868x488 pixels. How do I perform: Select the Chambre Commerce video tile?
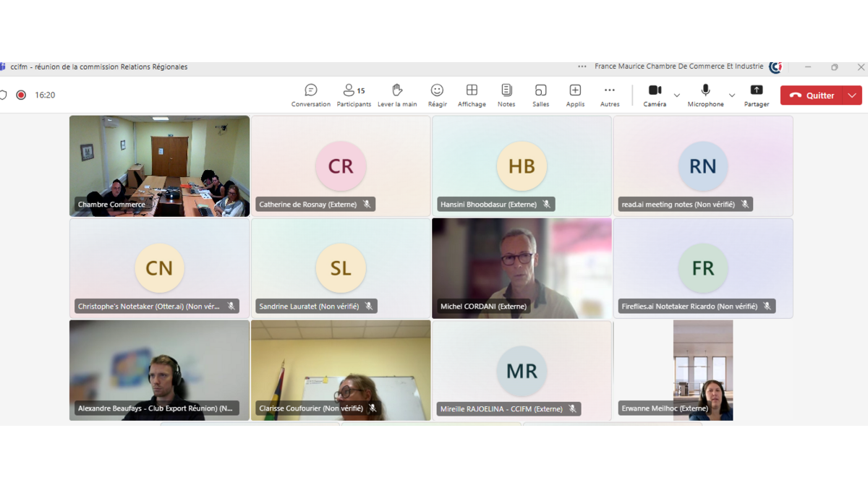(x=159, y=166)
